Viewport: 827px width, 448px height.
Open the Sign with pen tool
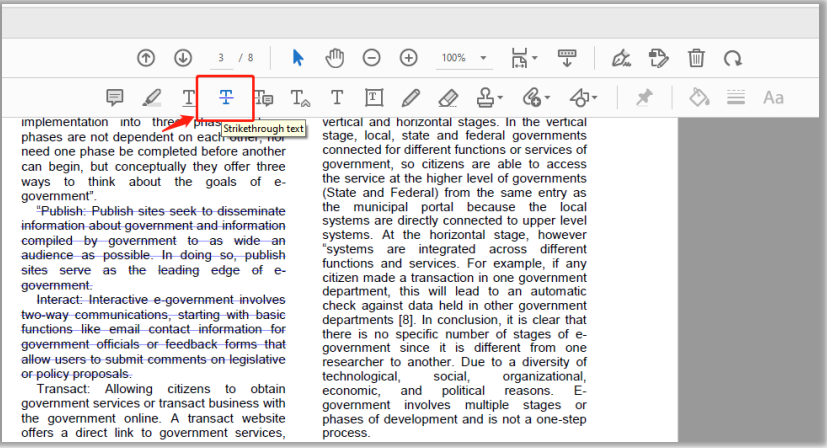(x=621, y=58)
